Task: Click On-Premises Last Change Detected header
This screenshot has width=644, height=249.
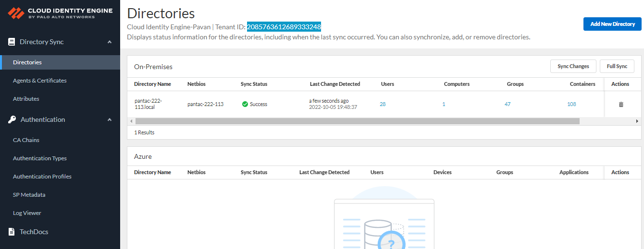Action: [335, 84]
